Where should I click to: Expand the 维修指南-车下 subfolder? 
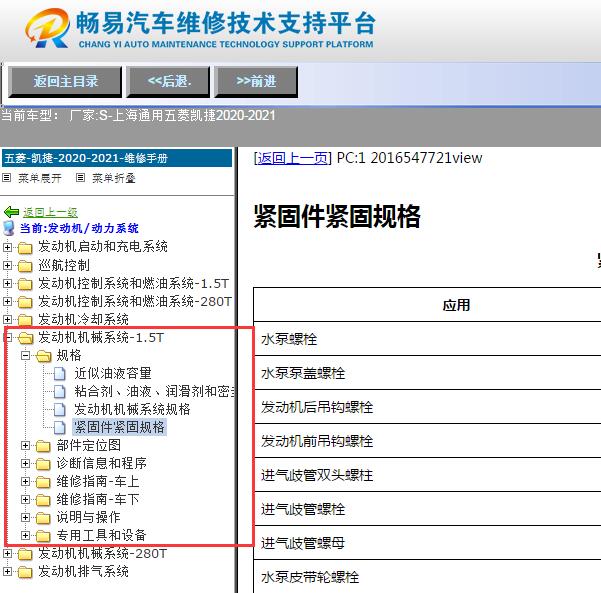[x=25, y=499]
